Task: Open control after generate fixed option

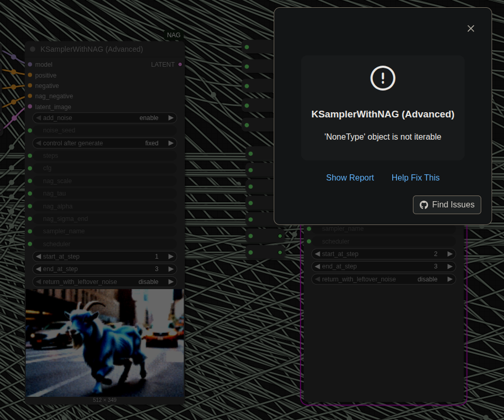Action: click(x=152, y=143)
